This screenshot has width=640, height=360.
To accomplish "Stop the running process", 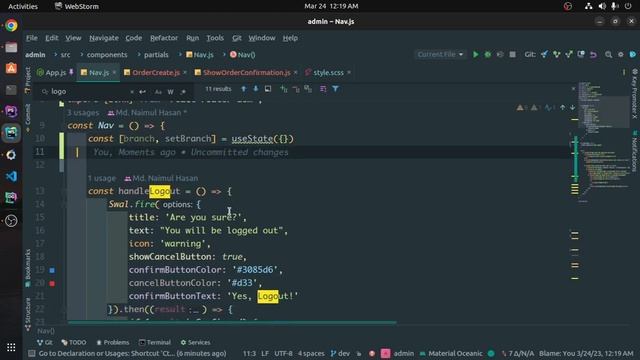I will point(512,54).
